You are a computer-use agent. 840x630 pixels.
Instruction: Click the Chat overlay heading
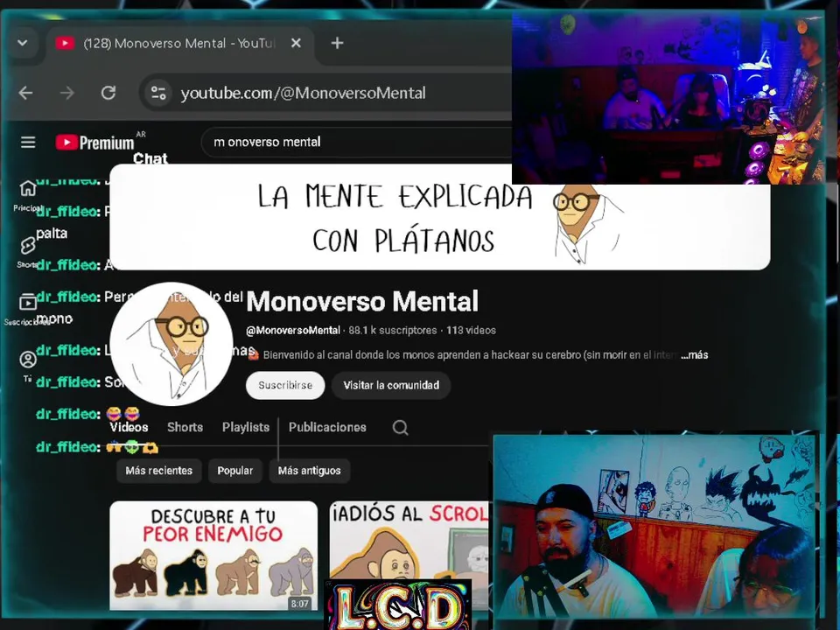point(150,158)
